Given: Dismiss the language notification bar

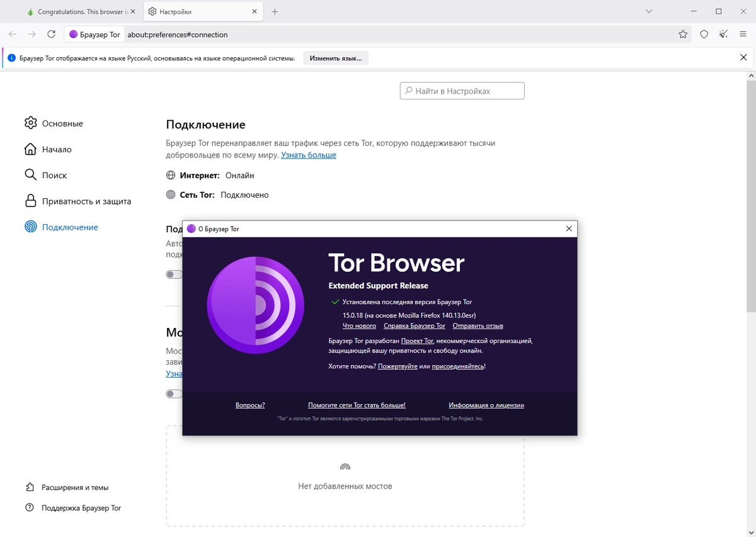Looking at the screenshot, I should tap(743, 57).
